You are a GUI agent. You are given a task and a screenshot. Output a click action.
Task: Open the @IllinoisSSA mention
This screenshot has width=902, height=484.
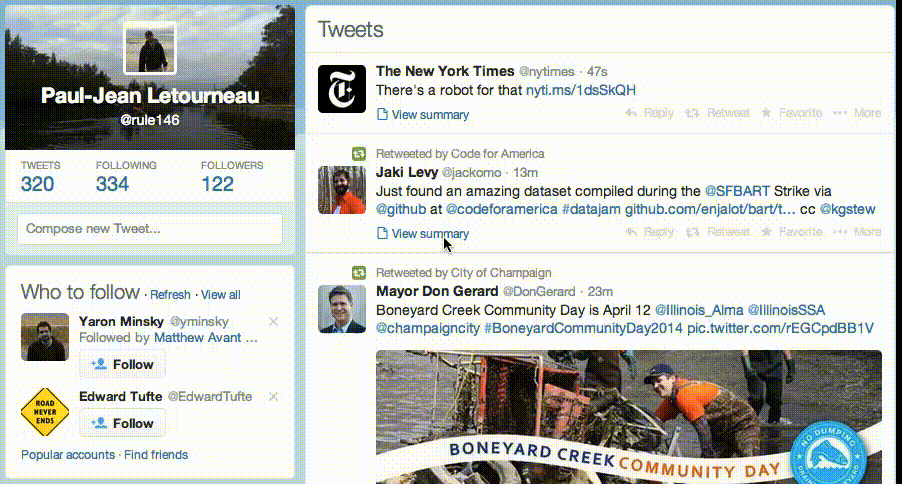click(x=786, y=310)
